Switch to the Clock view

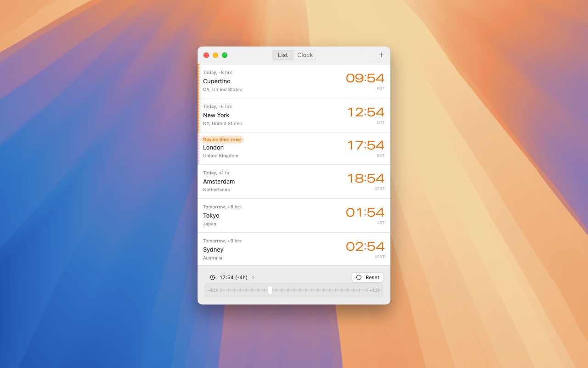(305, 55)
